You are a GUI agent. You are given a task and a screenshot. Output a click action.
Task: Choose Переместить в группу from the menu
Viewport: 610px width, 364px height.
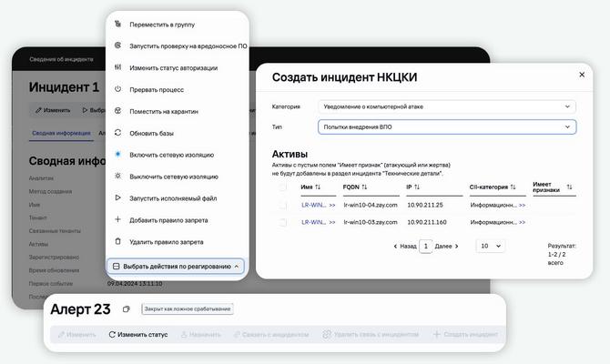tap(162, 24)
